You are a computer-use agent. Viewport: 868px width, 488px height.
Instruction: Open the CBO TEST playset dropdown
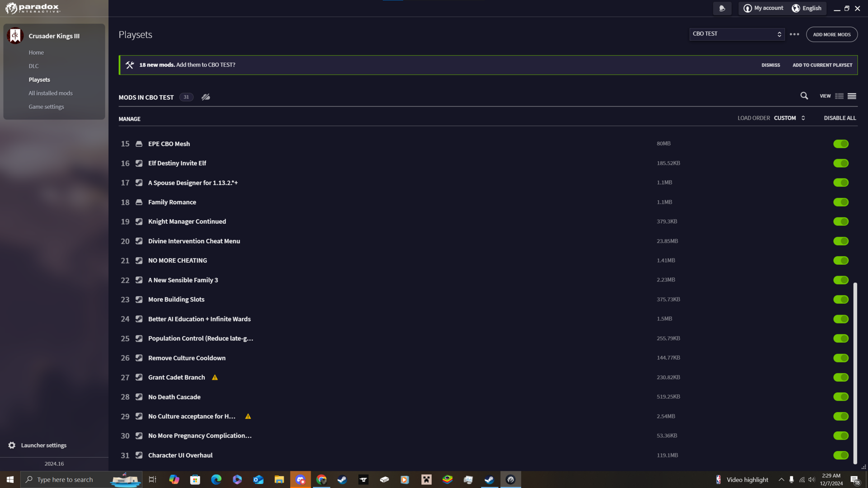[737, 34]
